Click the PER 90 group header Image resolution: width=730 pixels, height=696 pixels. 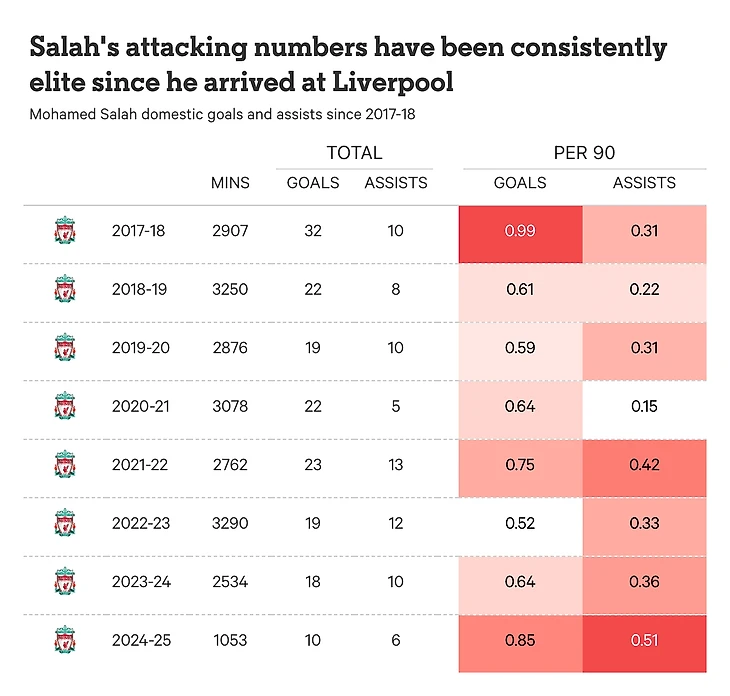pyautogui.click(x=584, y=153)
